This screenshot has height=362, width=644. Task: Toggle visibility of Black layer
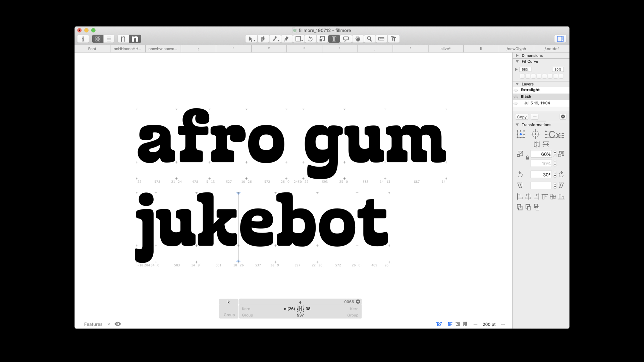tap(516, 97)
